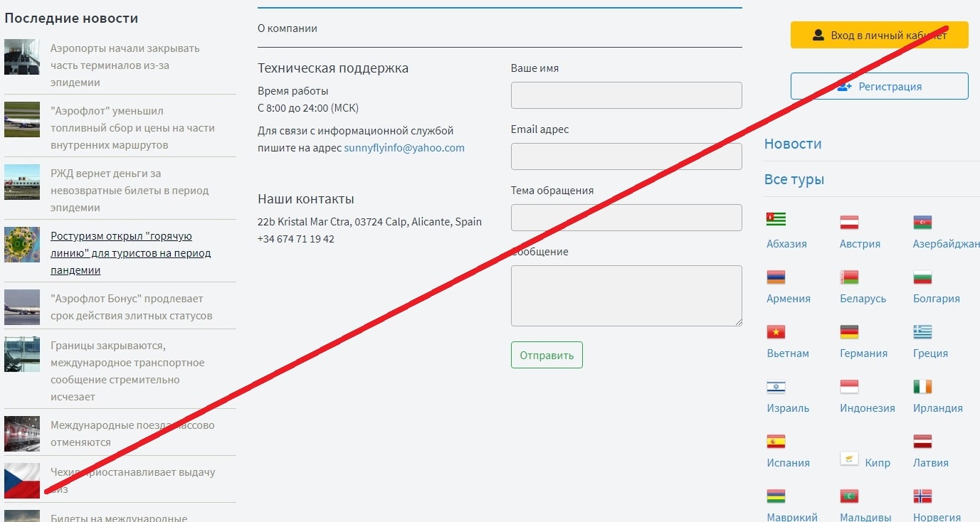Click the Germany flag icon
Image resolution: width=980 pixels, height=522 pixels.
[849, 331]
